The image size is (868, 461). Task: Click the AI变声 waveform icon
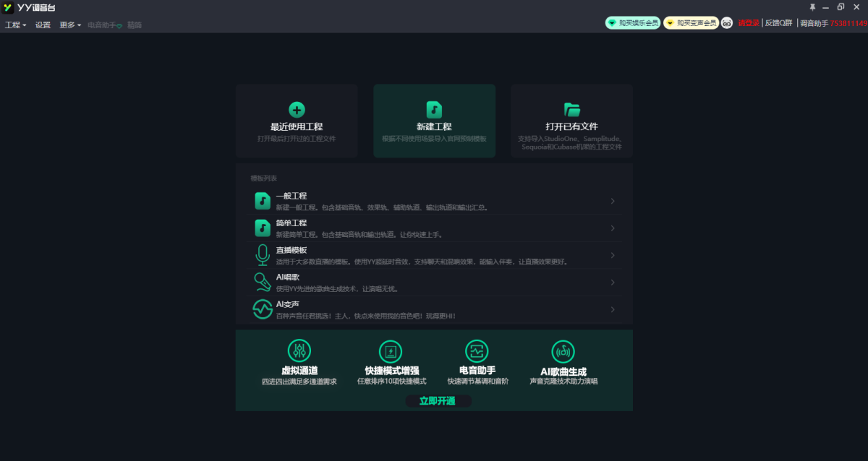pyautogui.click(x=262, y=309)
